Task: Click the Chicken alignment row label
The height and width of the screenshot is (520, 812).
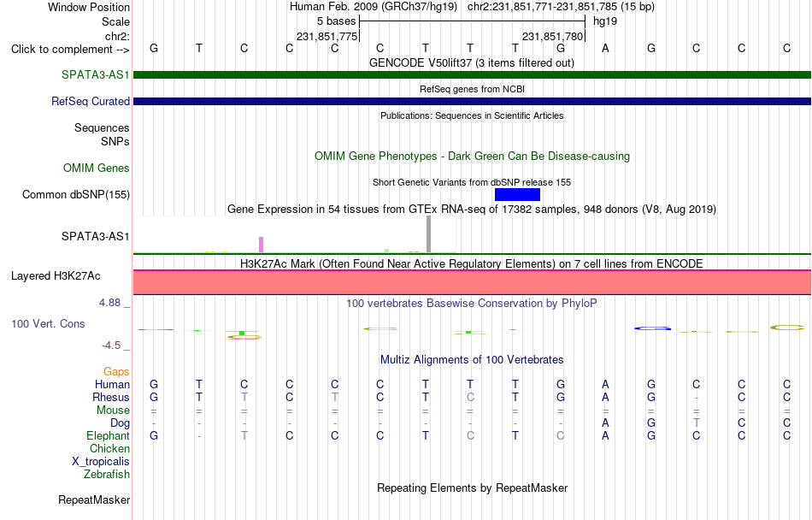Action: pos(109,448)
